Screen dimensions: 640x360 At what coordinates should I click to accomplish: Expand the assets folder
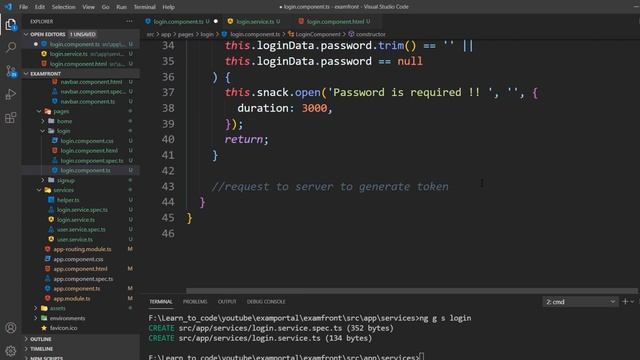[x=36, y=308]
